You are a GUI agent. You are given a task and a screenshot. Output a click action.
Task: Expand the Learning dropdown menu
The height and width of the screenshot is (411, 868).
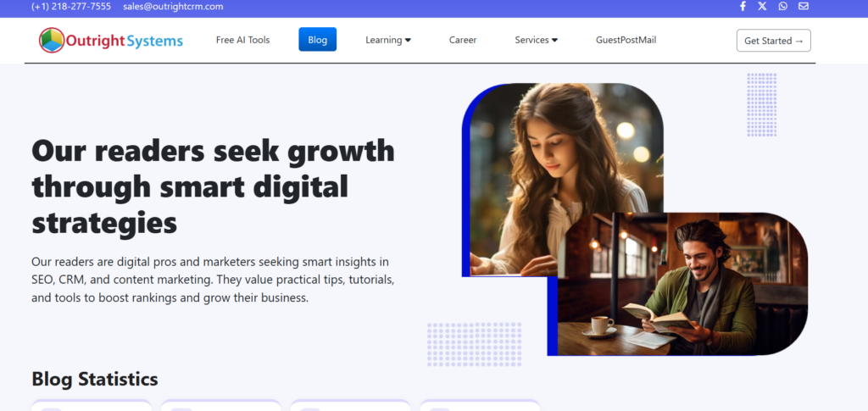point(388,40)
